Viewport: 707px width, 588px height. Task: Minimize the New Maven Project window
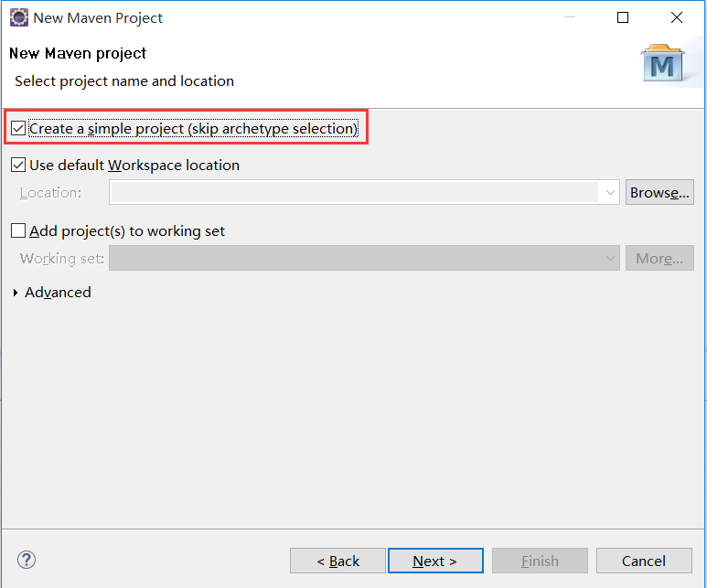(x=569, y=18)
